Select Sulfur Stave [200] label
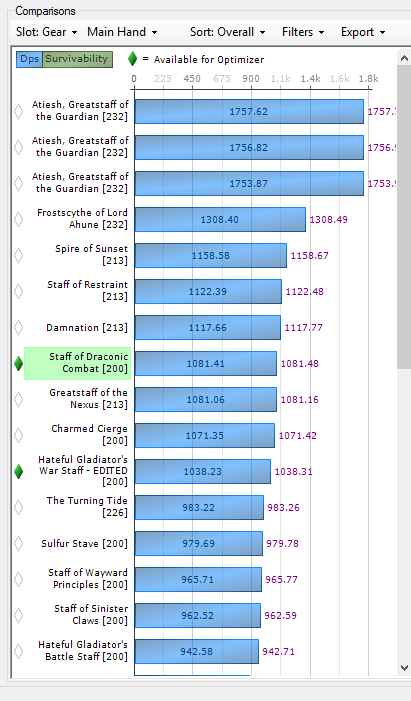 (x=85, y=544)
